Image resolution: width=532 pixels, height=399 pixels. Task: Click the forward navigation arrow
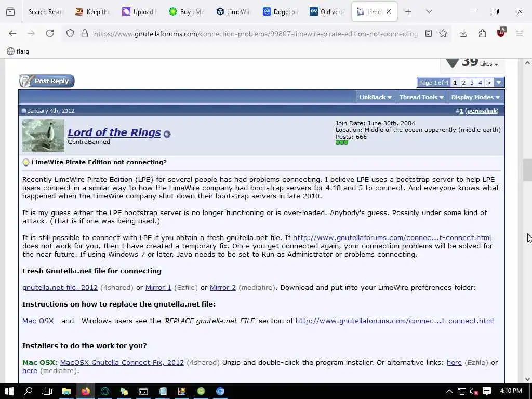coord(31,33)
